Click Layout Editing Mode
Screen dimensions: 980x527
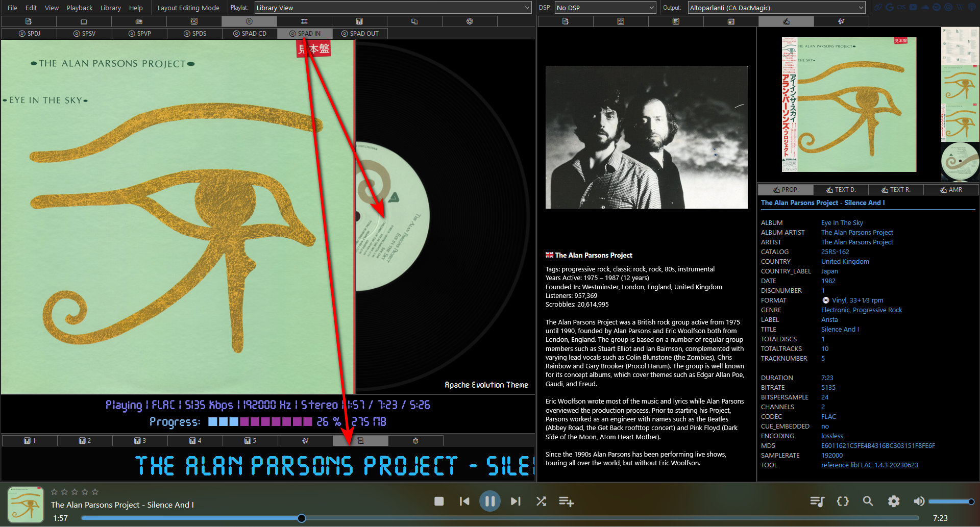click(x=188, y=8)
